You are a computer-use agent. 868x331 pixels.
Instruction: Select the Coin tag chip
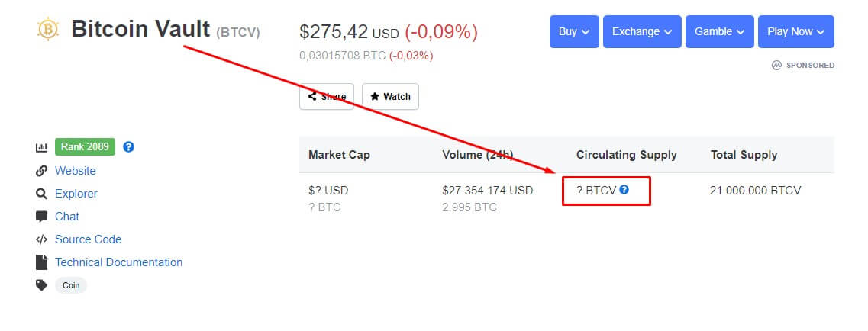[x=71, y=286]
